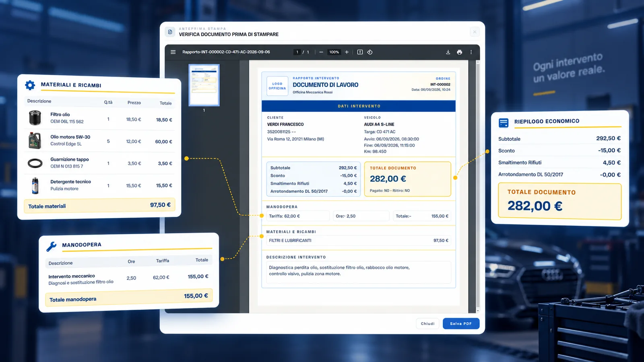The image size is (644, 362).
Task: Close the print preview dialog with X
Action: pyautogui.click(x=475, y=32)
